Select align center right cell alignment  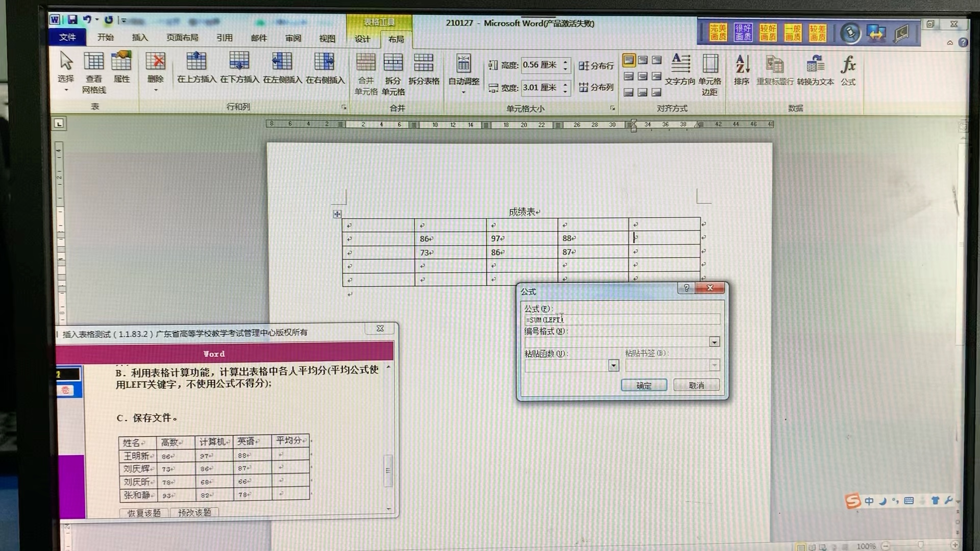tap(656, 77)
